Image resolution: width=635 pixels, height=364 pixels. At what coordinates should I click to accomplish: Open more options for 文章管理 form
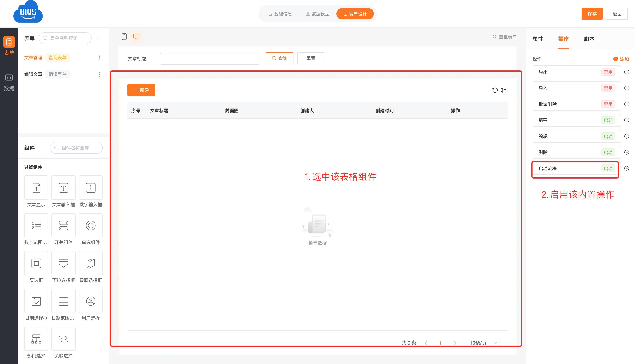tap(99, 58)
